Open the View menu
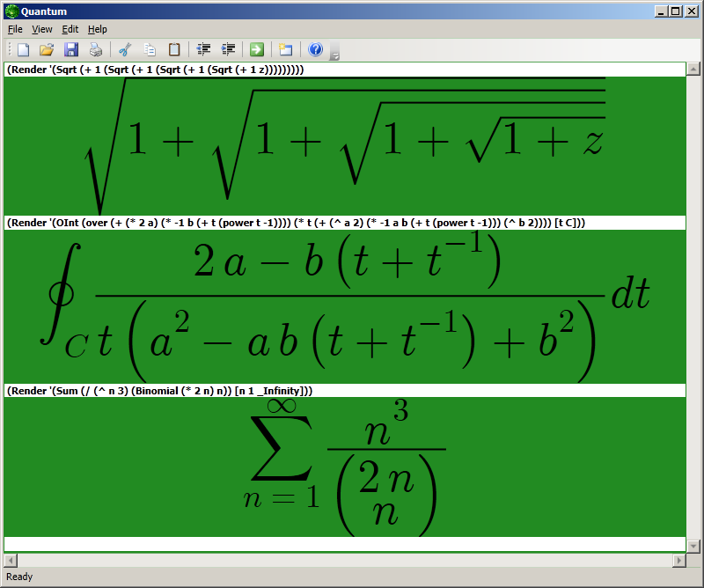704x588 pixels. [x=41, y=29]
